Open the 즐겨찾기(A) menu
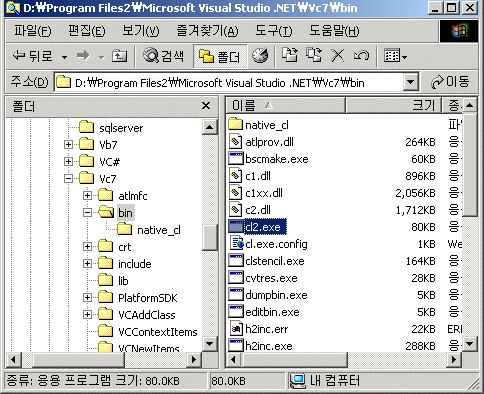The width and height of the screenshot is (484, 394). tap(207, 31)
